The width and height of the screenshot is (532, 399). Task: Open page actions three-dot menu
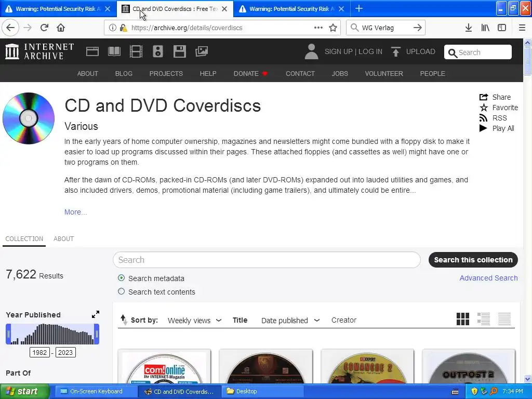pyautogui.click(x=318, y=28)
